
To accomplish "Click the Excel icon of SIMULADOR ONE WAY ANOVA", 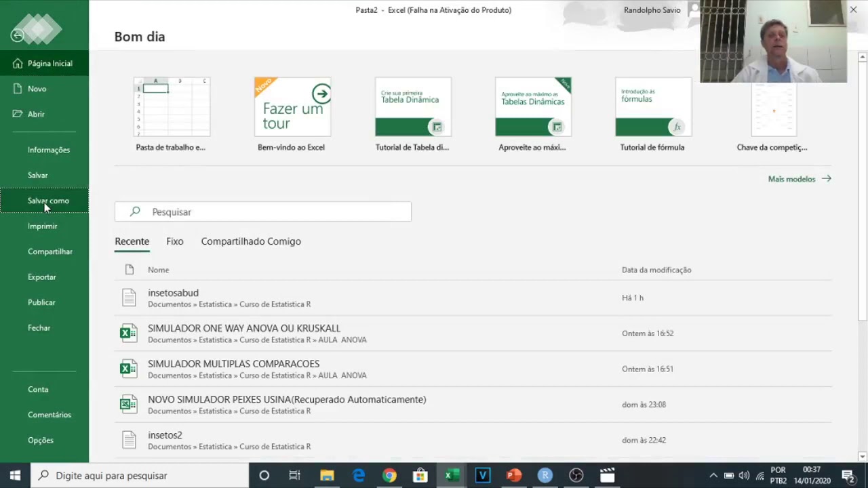I will coord(128,333).
